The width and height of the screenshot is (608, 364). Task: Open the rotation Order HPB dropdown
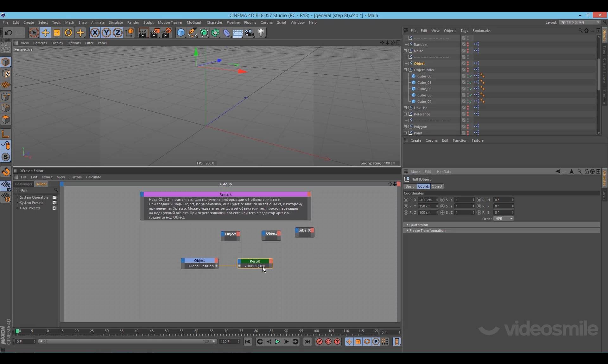pos(503,219)
